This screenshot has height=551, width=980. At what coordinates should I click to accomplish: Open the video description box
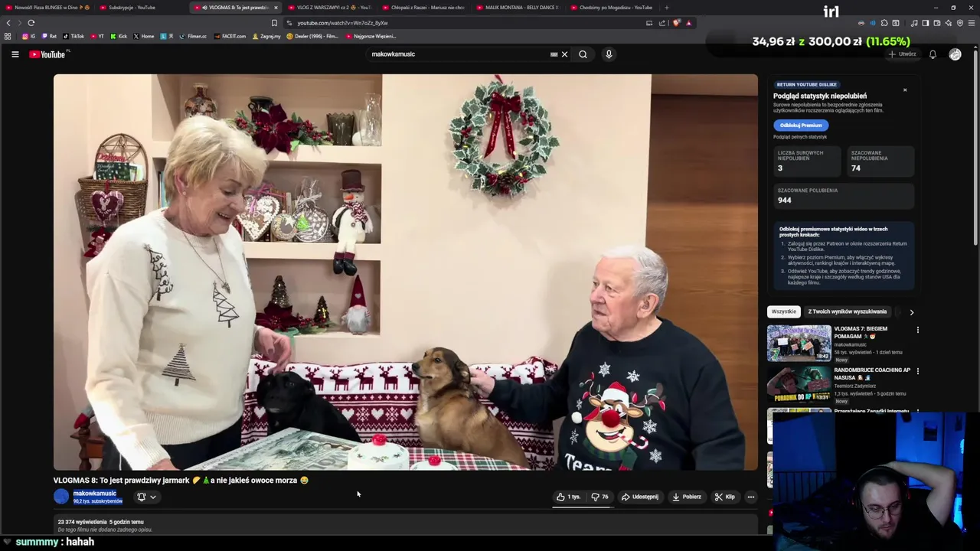[x=406, y=525]
